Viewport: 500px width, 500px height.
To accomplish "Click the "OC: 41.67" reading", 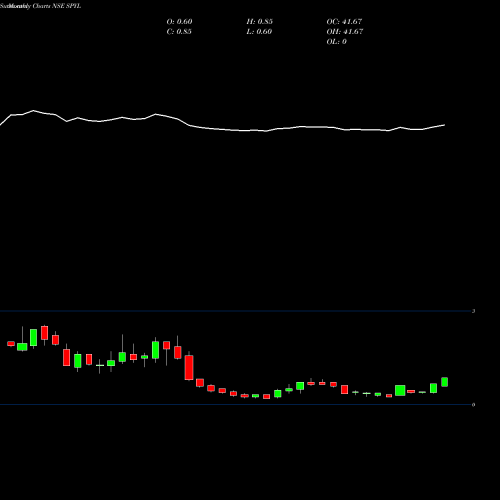I will [344, 22].
